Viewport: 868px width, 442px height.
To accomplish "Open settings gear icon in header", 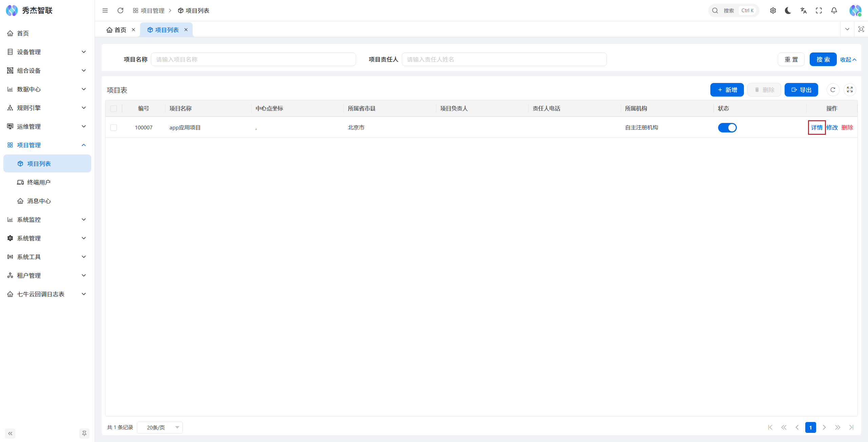I will [773, 10].
